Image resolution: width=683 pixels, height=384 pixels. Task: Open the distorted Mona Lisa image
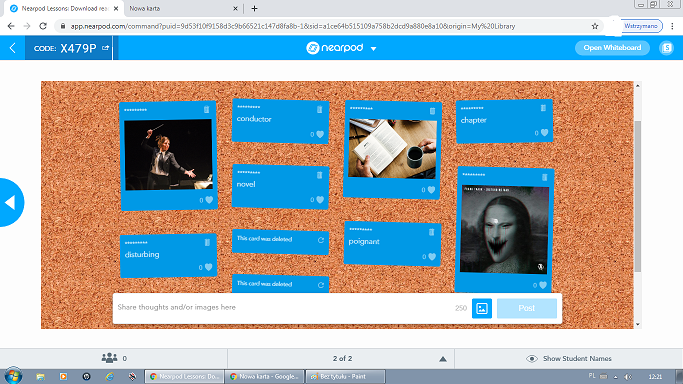point(504,229)
